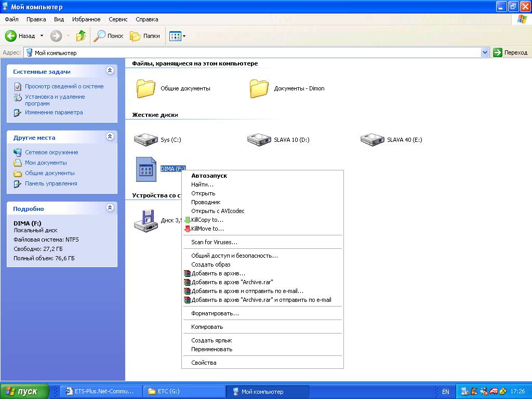Click the Просмотр сведений о системе link
Image resolution: width=532 pixels, height=399 pixels.
coord(64,86)
